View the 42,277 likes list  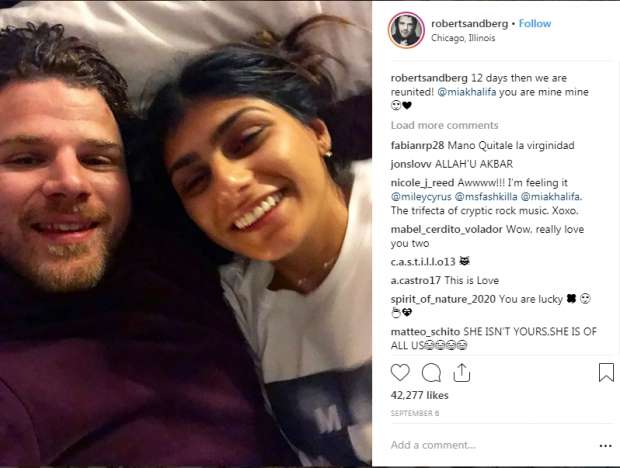[420, 395]
